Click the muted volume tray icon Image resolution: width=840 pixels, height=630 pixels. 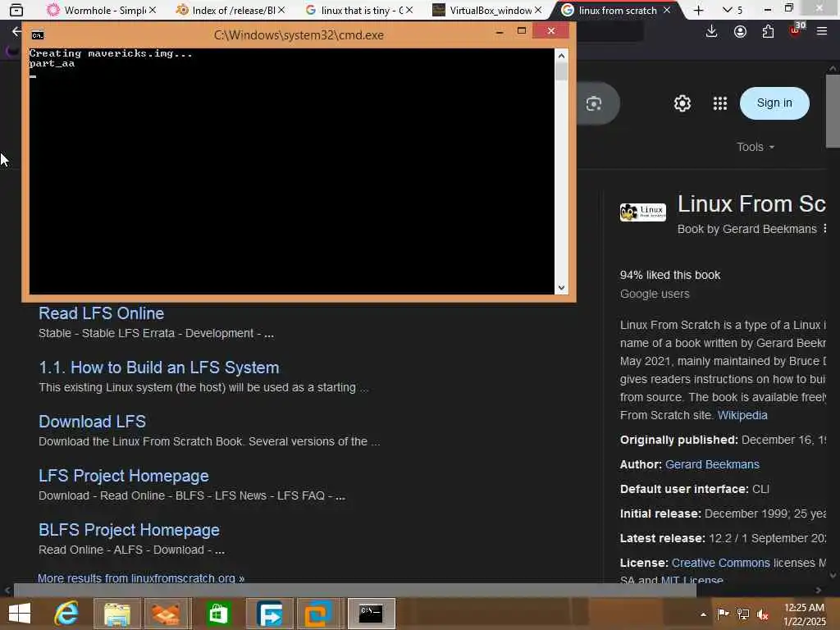[762, 614]
